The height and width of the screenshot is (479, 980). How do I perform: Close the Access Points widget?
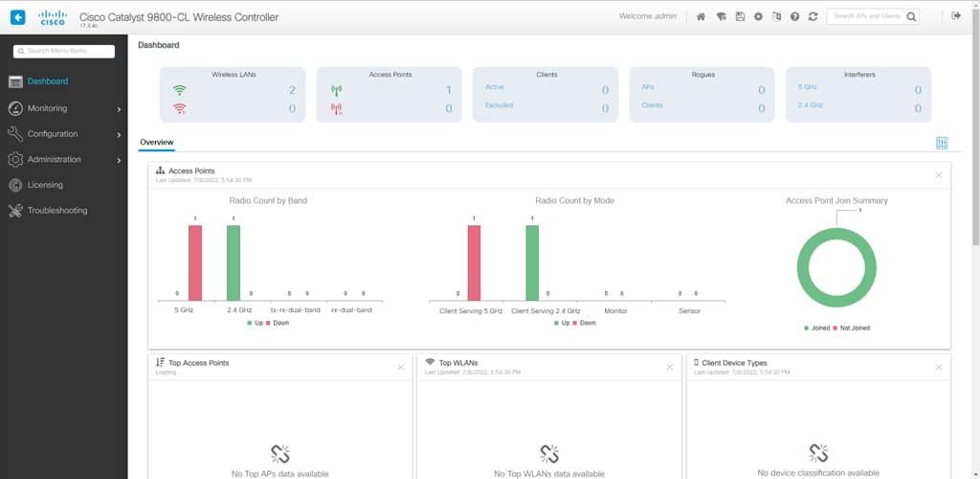pos(938,175)
